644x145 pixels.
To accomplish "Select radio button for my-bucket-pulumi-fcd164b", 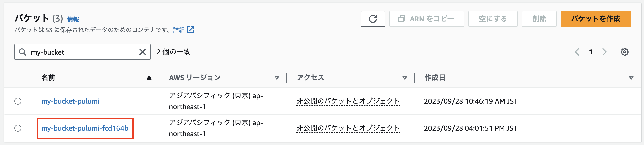I will tap(18, 128).
